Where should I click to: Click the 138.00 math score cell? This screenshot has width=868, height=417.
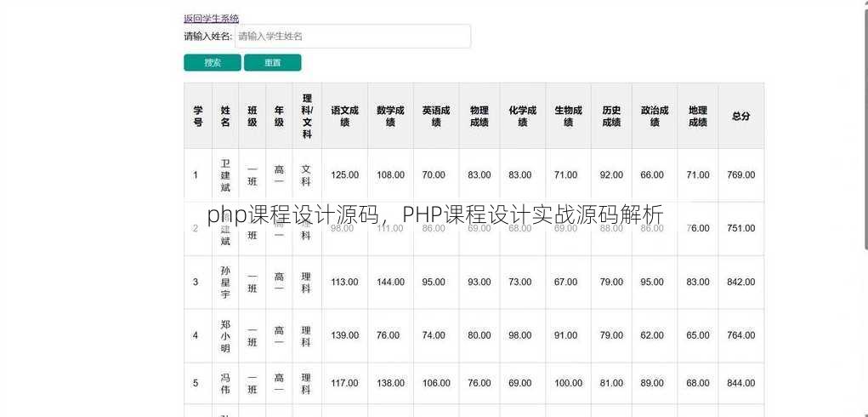pyautogui.click(x=390, y=383)
